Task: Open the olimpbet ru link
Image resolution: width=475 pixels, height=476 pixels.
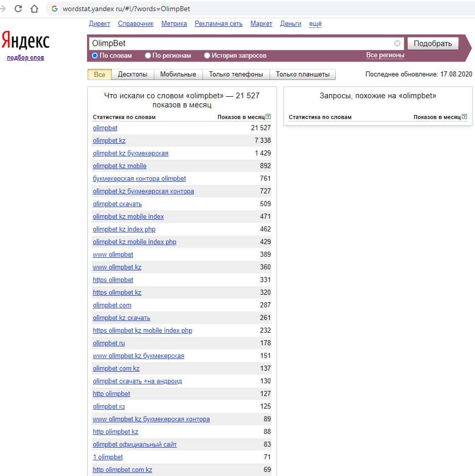Action: [x=109, y=343]
